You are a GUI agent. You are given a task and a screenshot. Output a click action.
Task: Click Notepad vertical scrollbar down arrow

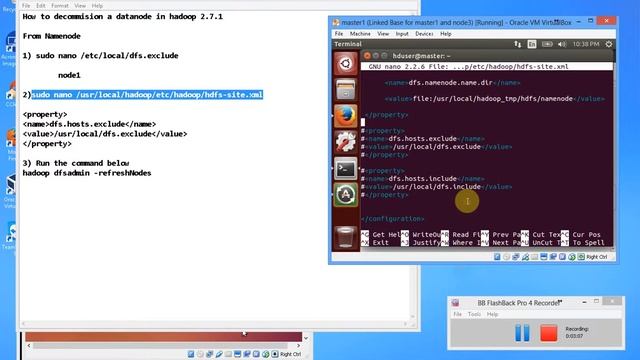point(413,317)
